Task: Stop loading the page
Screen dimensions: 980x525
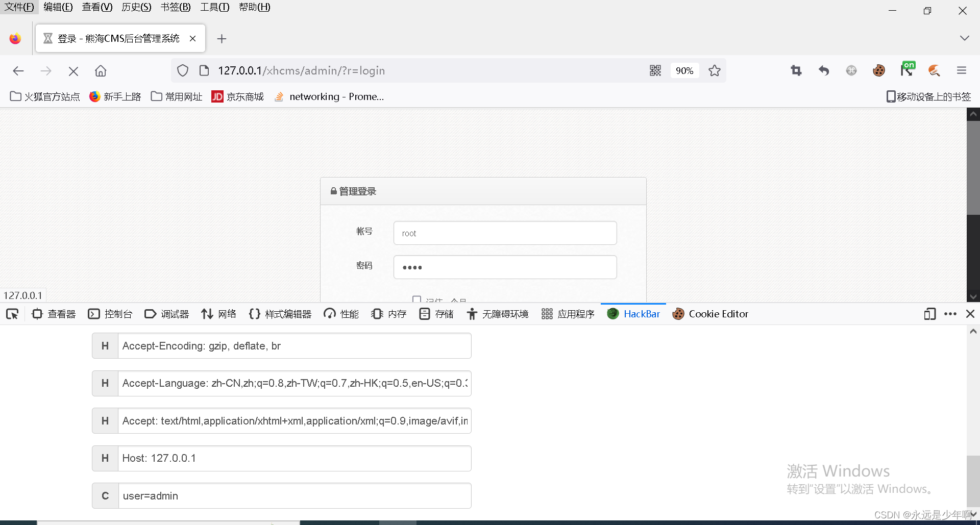Action: point(73,71)
